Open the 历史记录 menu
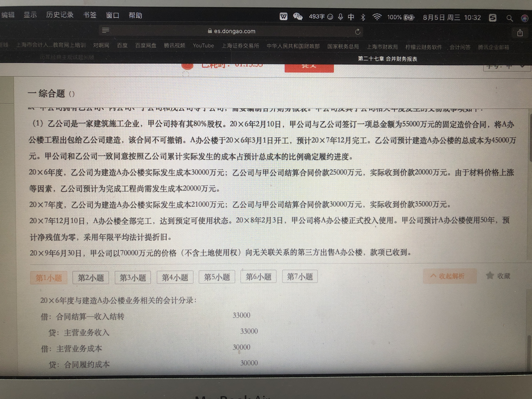Image resolution: width=532 pixels, height=399 pixels. (x=60, y=15)
